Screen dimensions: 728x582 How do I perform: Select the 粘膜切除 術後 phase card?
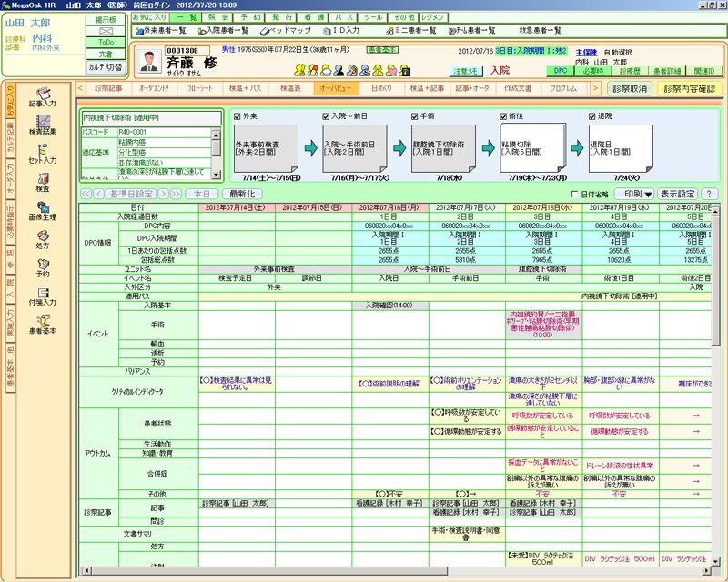(x=532, y=148)
